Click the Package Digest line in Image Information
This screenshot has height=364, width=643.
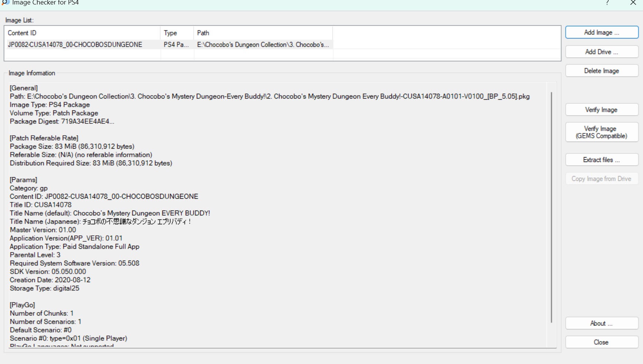tap(62, 122)
